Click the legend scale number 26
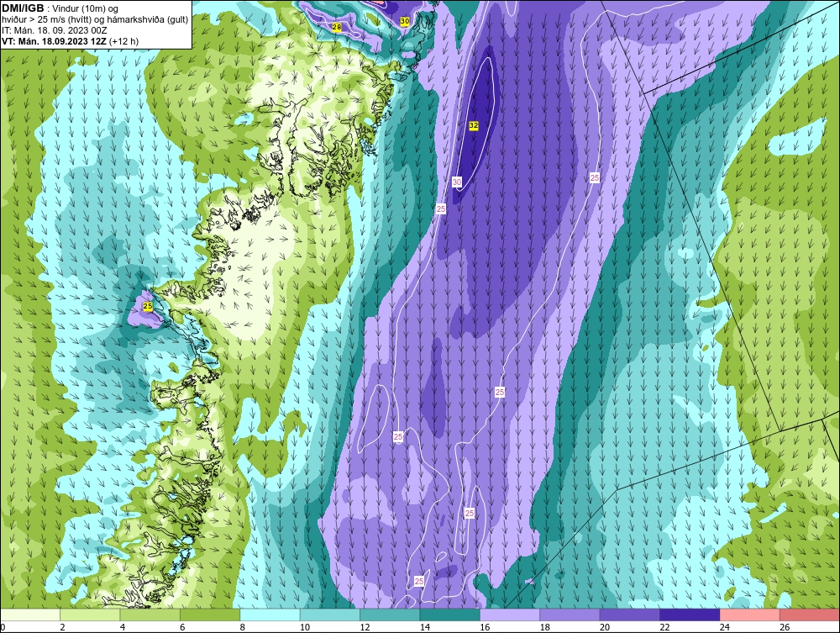 (x=785, y=627)
